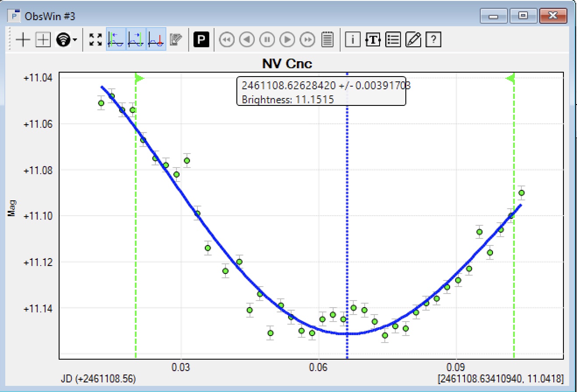Open the list view toolbar icon
Screen dimensions: 577x392
393,40
